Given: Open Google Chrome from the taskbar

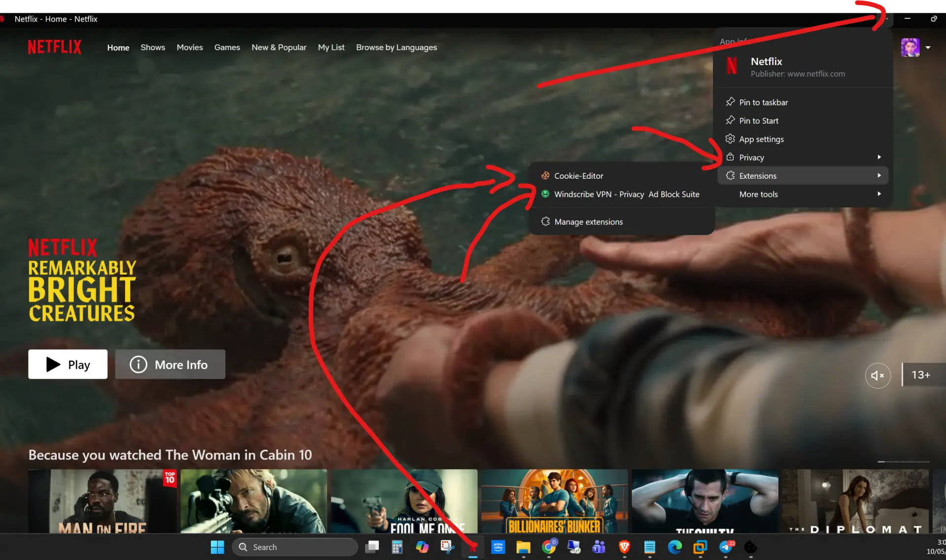Looking at the screenshot, I should [x=548, y=547].
